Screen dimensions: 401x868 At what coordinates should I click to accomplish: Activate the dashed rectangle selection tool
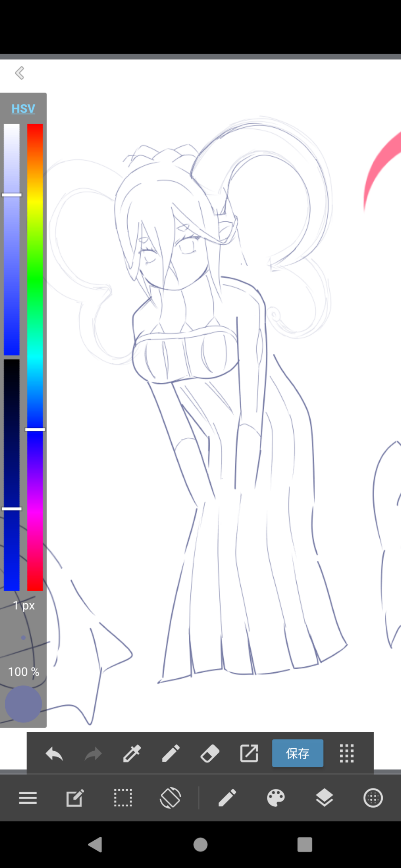(123, 798)
